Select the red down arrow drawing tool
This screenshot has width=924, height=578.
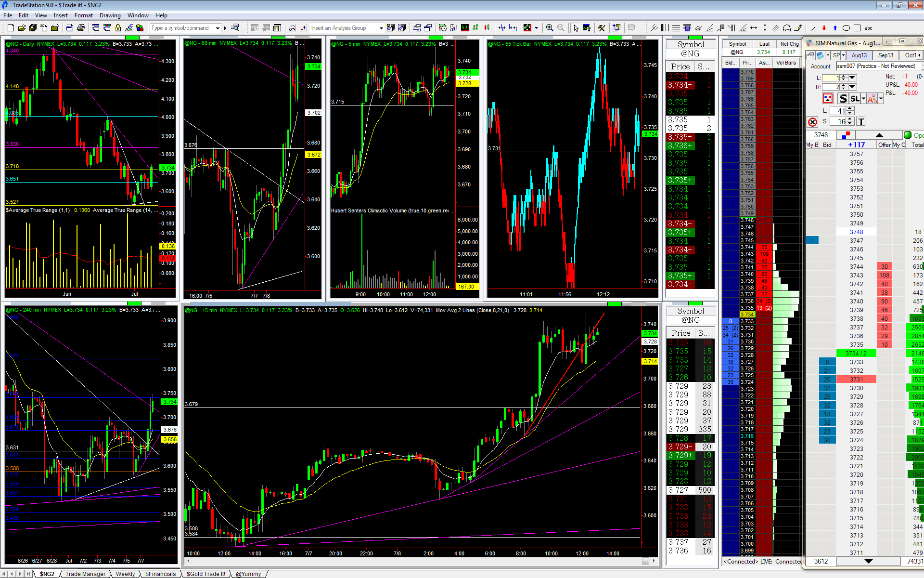point(824,28)
